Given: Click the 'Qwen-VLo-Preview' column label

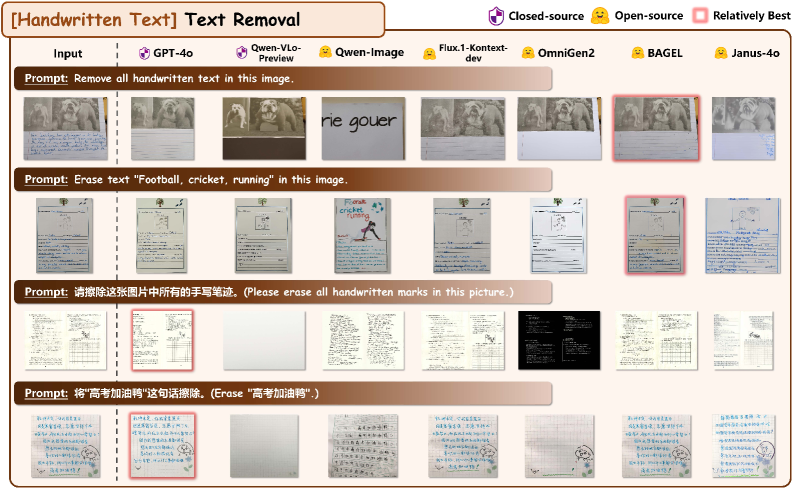Looking at the screenshot, I should point(276,53).
